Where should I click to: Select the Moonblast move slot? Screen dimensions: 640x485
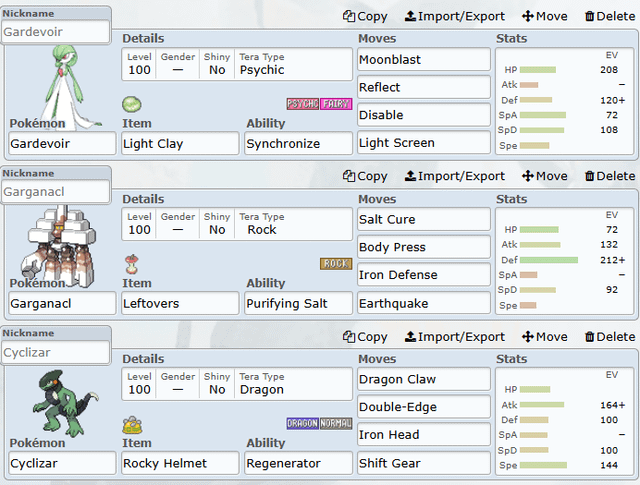click(424, 60)
